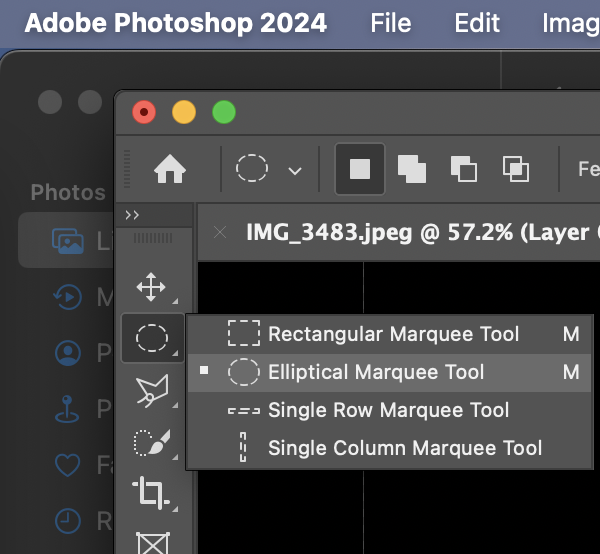Enable Add to selection mode

click(412, 169)
